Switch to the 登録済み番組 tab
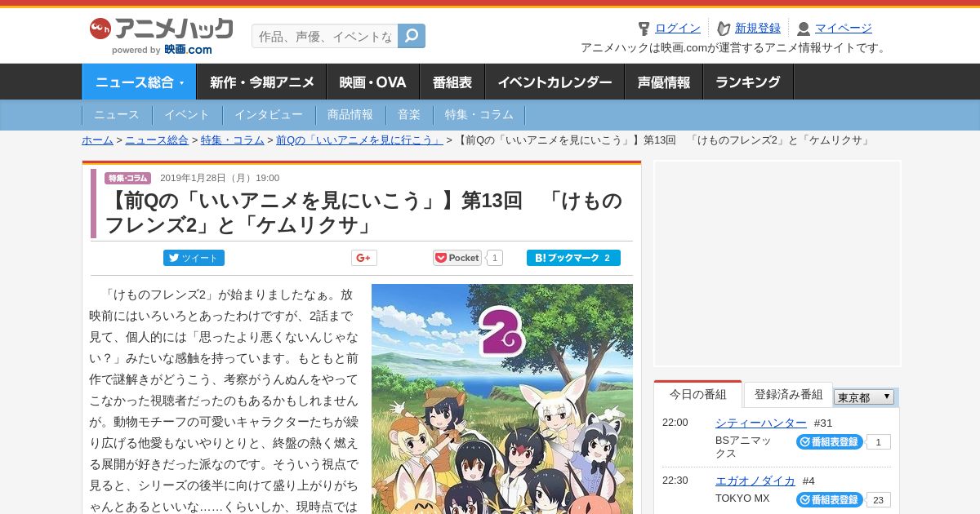The height and width of the screenshot is (514, 980). tap(789, 394)
